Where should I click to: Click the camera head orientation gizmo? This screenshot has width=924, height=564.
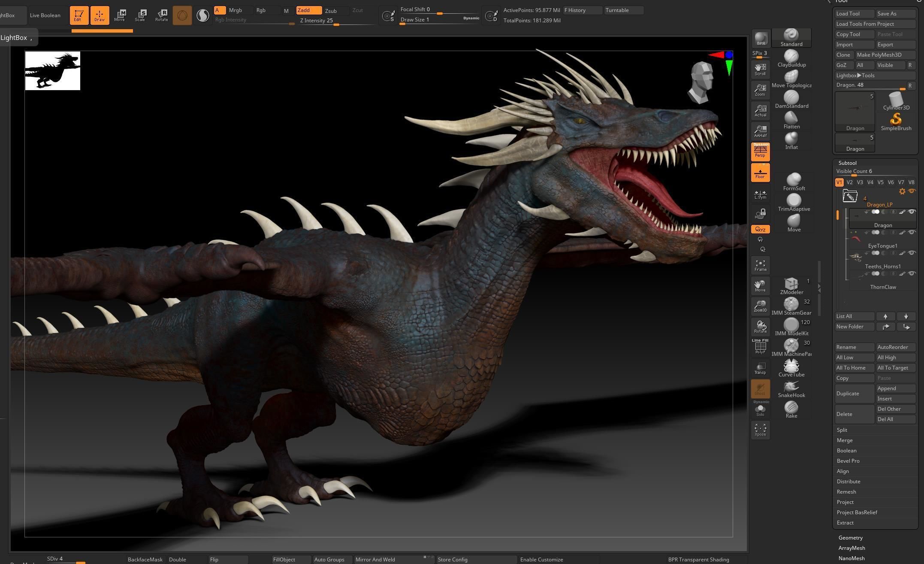pos(701,82)
